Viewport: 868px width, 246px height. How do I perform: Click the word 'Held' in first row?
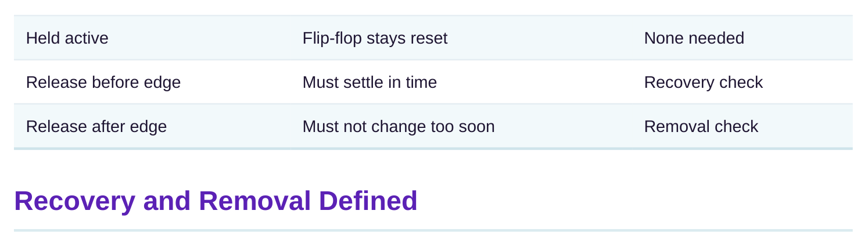point(44,38)
